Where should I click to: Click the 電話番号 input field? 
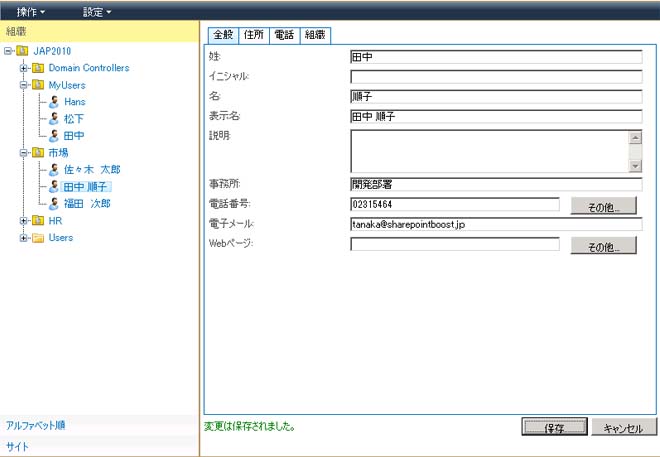point(455,204)
